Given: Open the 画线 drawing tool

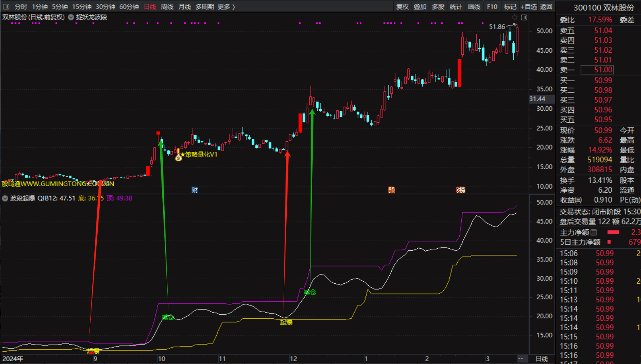Looking at the screenshot, I should click(474, 7).
